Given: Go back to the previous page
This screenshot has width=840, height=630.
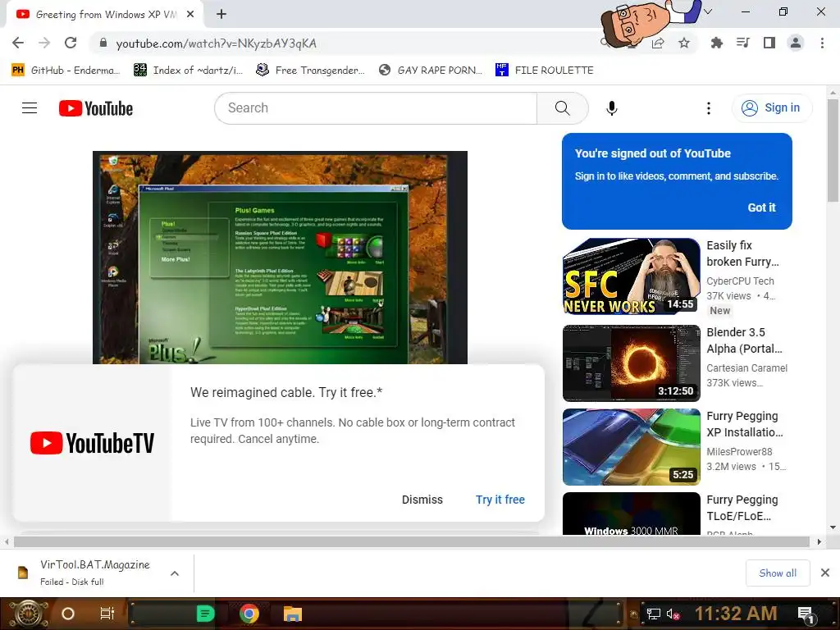Looking at the screenshot, I should pos(18,43).
